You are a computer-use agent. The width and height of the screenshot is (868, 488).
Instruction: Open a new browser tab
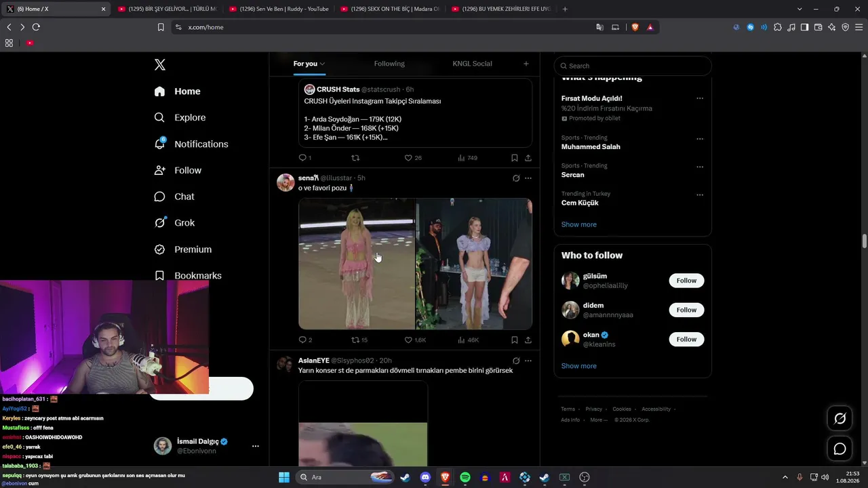[x=565, y=9]
